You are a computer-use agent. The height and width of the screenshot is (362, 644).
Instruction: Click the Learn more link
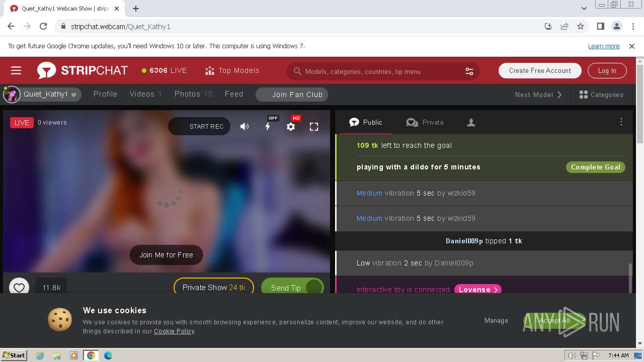pyautogui.click(x=604, y=46)
